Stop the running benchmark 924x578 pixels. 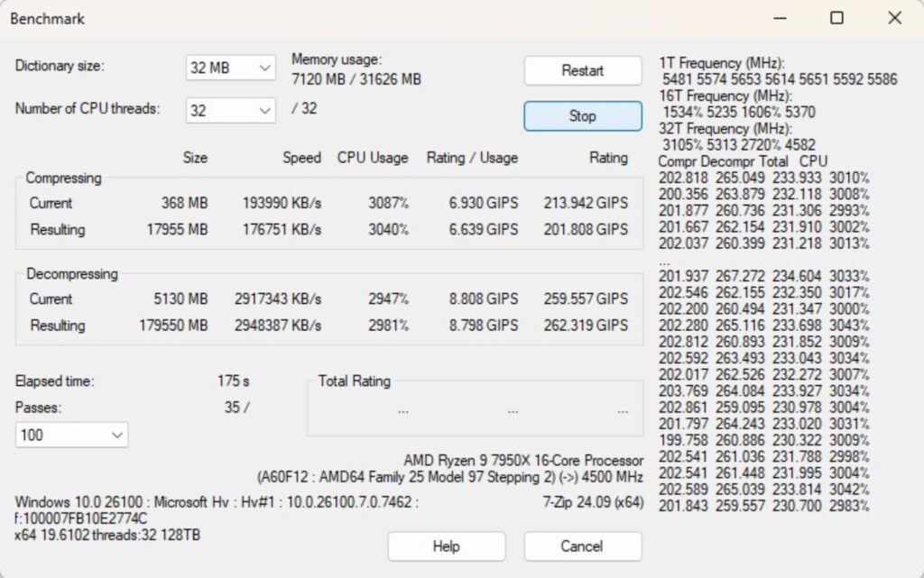(582, 116)
